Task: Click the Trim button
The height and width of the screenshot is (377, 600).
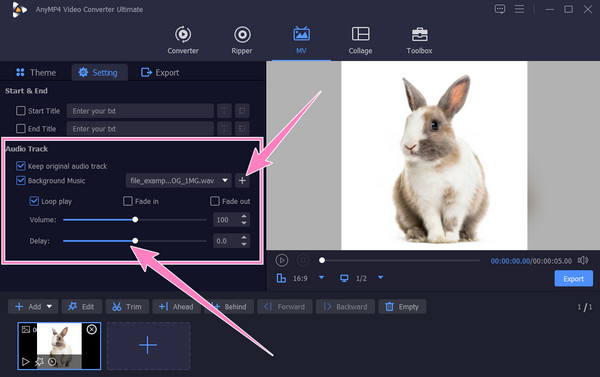Action: [127, 307]
